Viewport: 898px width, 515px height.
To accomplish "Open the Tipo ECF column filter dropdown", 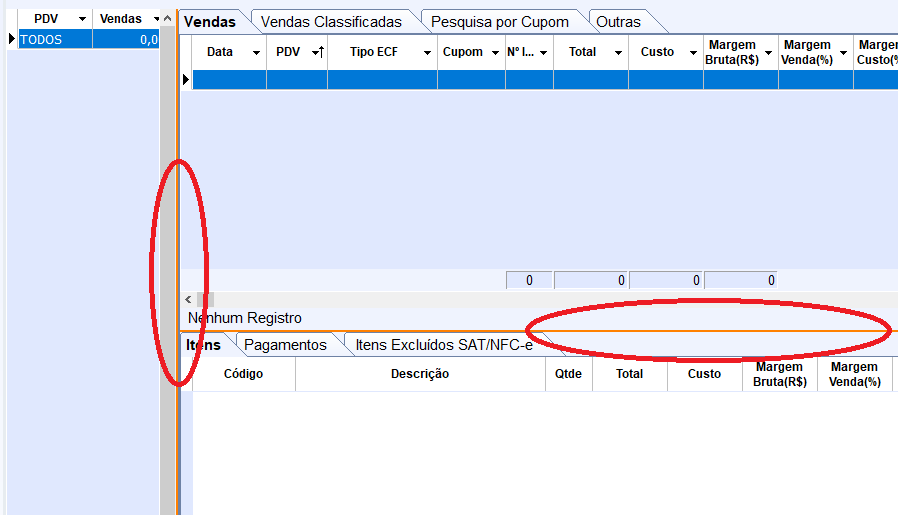I will pyautogui.click(x=427, y=53).
